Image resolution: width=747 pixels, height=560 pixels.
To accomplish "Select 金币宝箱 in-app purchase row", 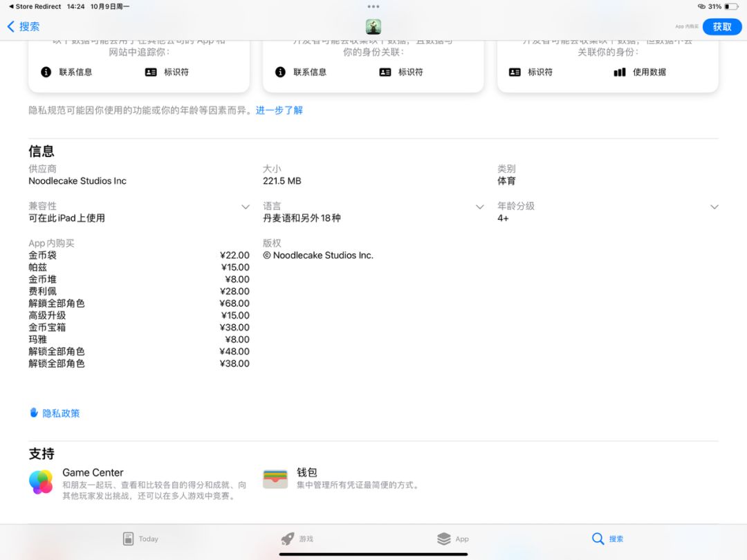I will pos(139,327).
